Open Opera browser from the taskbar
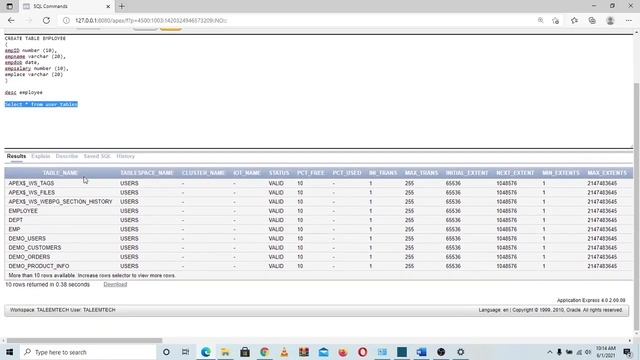The image size is (640, 360). click(362, 352)
